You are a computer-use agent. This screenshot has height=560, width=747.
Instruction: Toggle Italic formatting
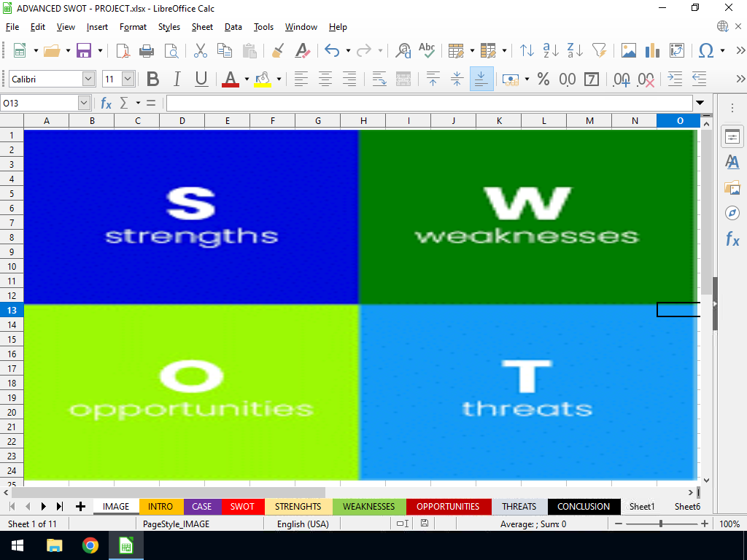tap(177, 79)
